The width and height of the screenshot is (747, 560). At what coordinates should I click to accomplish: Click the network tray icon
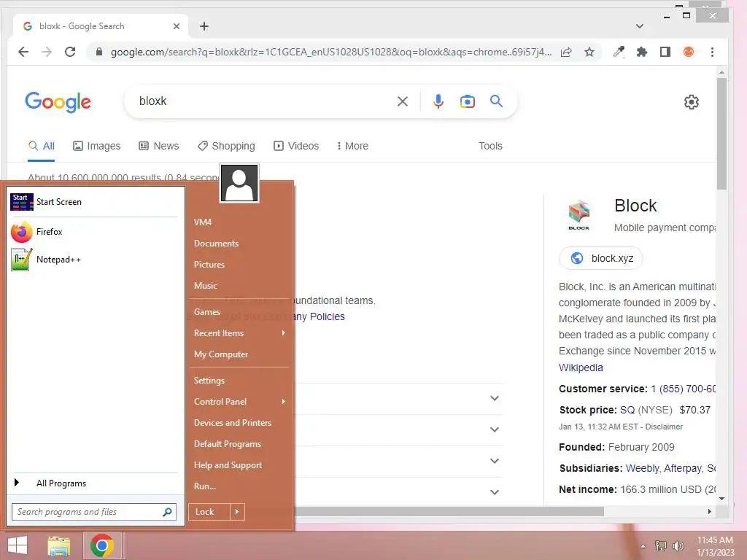(x=661, y=546)
